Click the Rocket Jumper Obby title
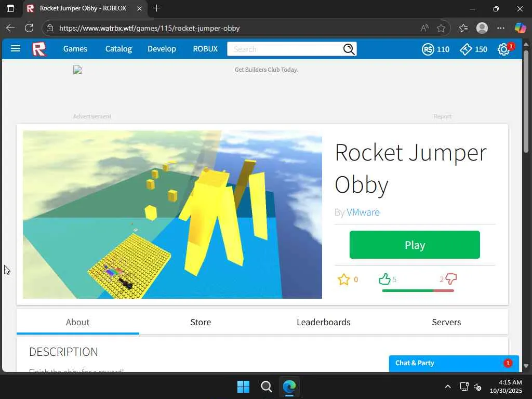This screenshot has height=399, width=532. coord(410,169)
